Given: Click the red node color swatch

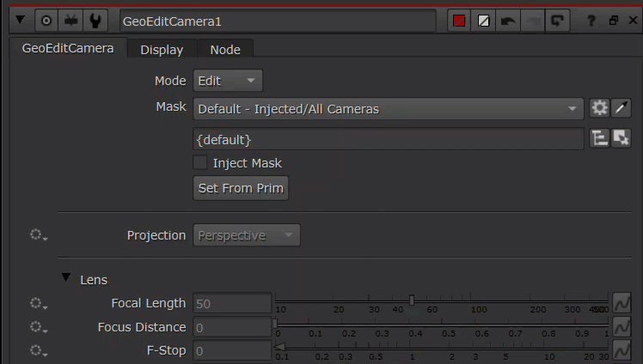Looking at the screenshot, I should coord(459,21).
